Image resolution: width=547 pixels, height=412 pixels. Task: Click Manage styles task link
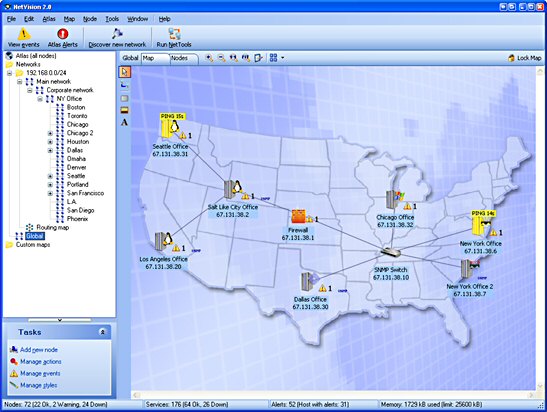(x=38, y=385)
